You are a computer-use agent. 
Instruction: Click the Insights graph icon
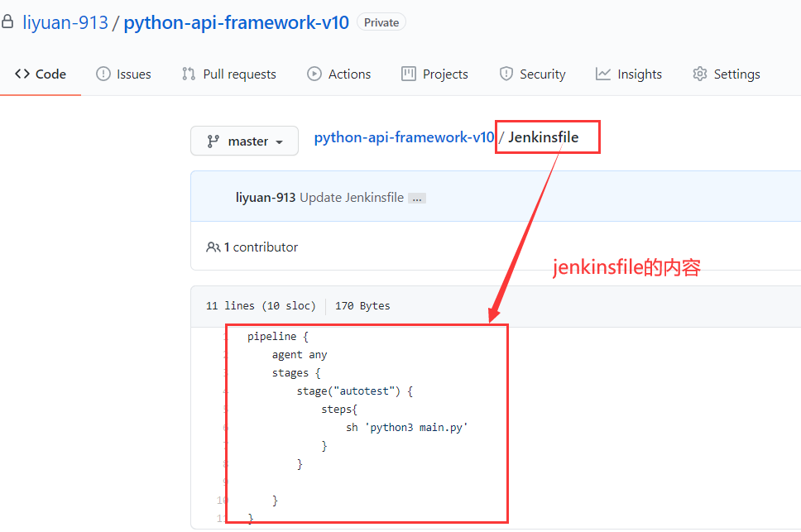point(603,74)
